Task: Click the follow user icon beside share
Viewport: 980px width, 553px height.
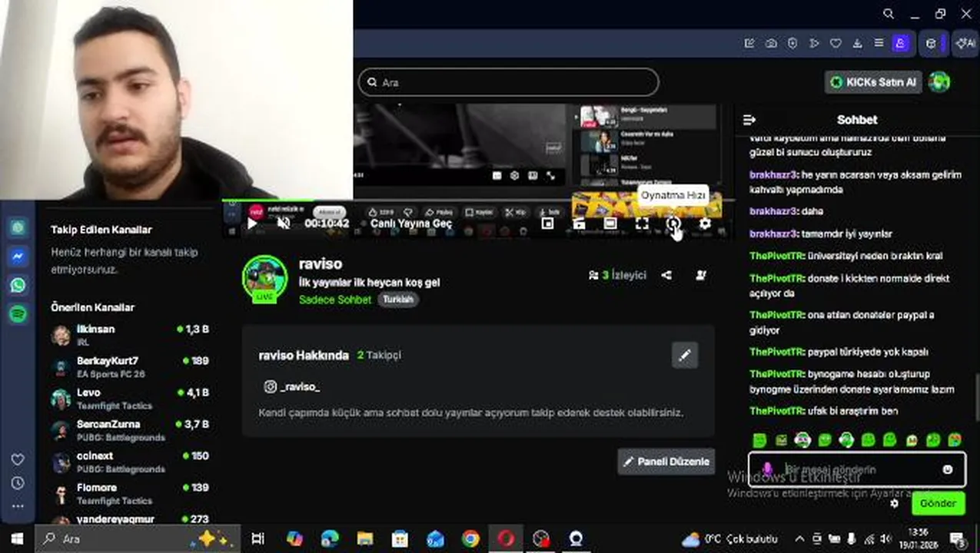Action: [x=701, y=275]
